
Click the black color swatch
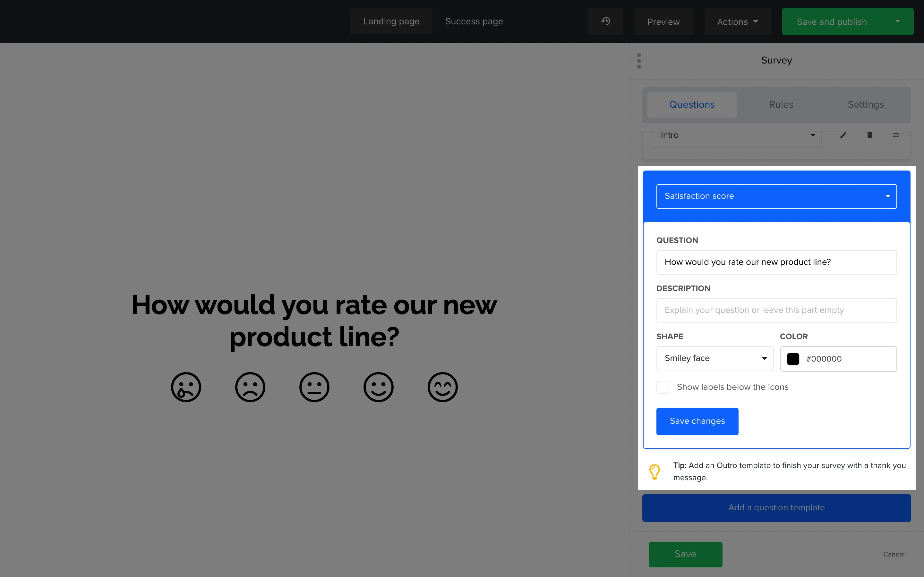(793, 359)
